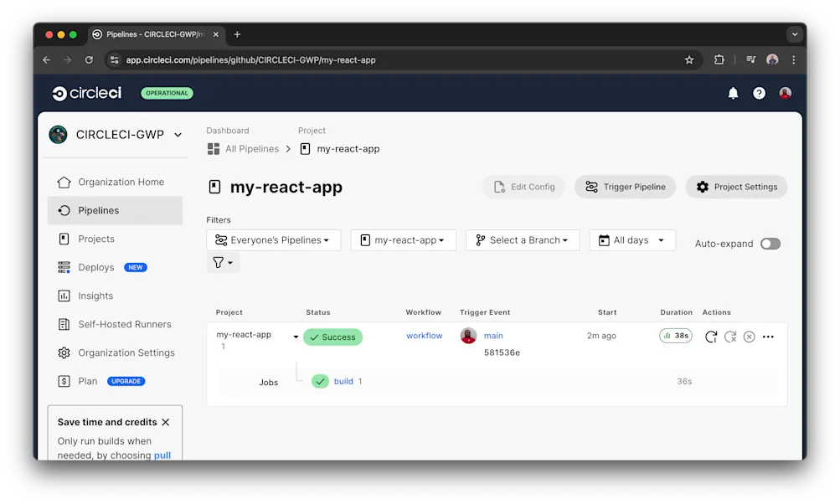Open Select a Branch dropdown
The width and height of the screenshot is (840, 504).
(x=523, y=240)
